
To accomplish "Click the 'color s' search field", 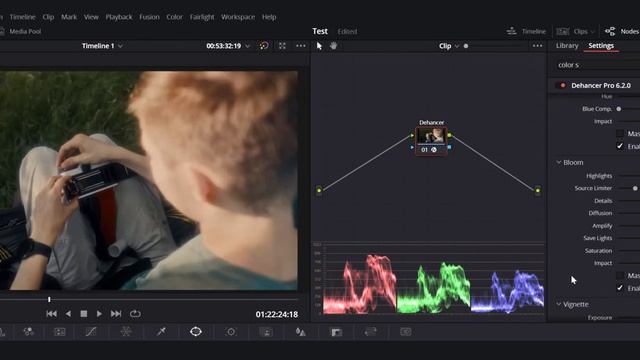I will pos(597,65).
